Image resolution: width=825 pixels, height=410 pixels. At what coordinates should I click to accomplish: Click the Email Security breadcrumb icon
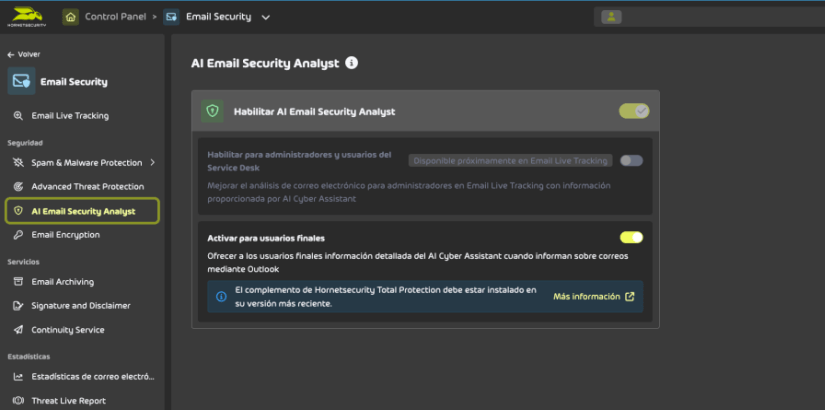172,16
